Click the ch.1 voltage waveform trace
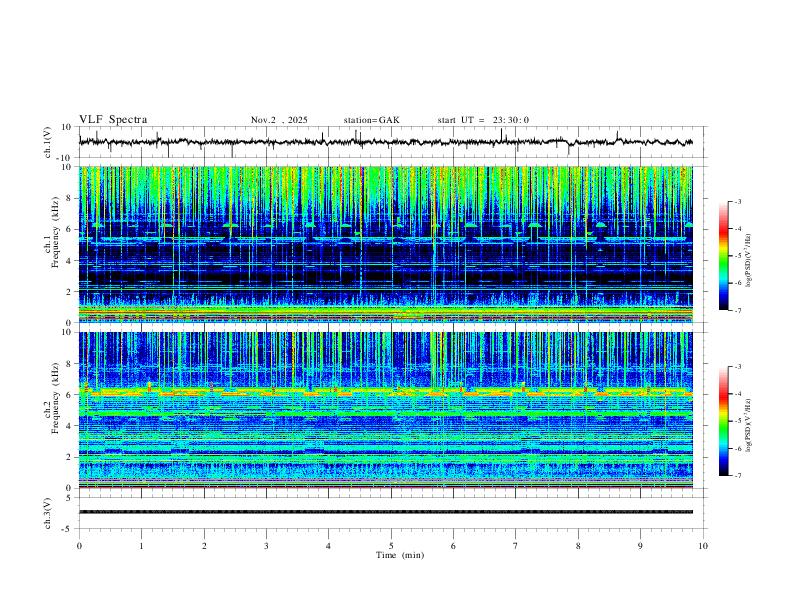792x612 pixels. [x=385, y=142]
